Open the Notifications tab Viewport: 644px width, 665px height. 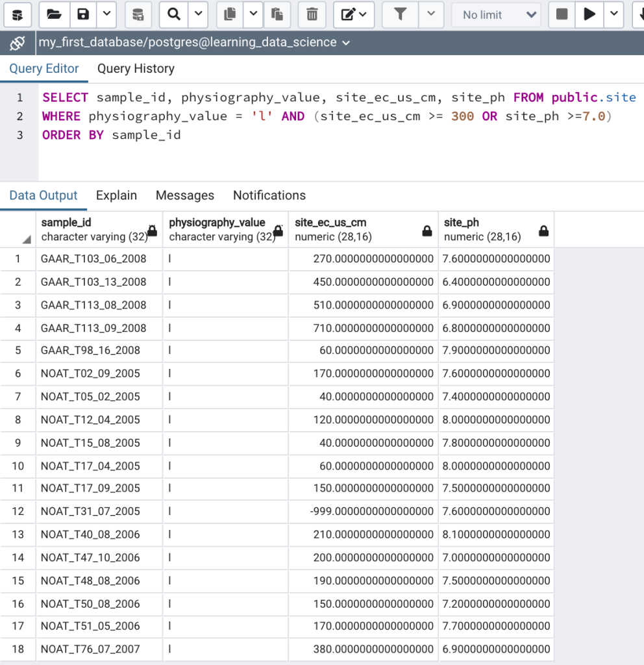(x=269, y=195)
